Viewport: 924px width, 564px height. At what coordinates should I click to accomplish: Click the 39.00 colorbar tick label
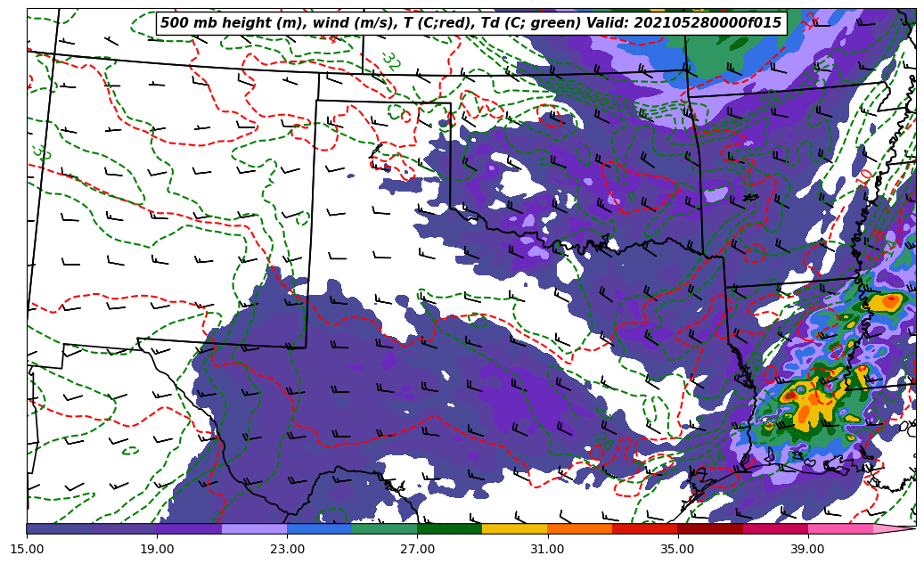[807, 550]
